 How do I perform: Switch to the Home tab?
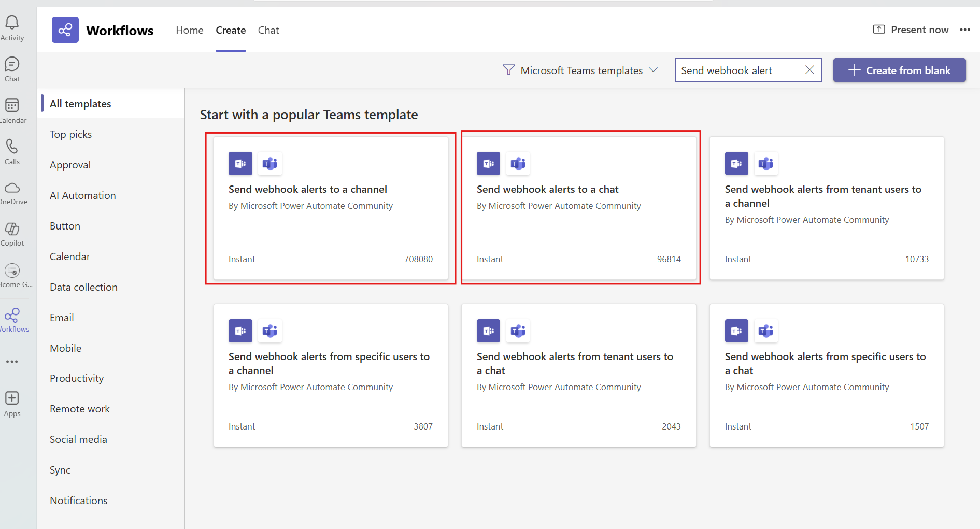(x=190, y=30)
